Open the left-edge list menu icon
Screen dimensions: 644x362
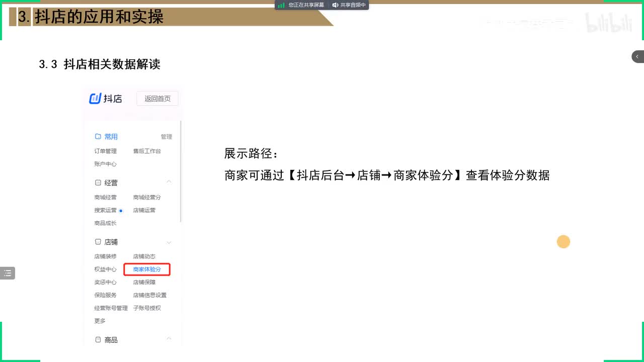click(7, 273)
